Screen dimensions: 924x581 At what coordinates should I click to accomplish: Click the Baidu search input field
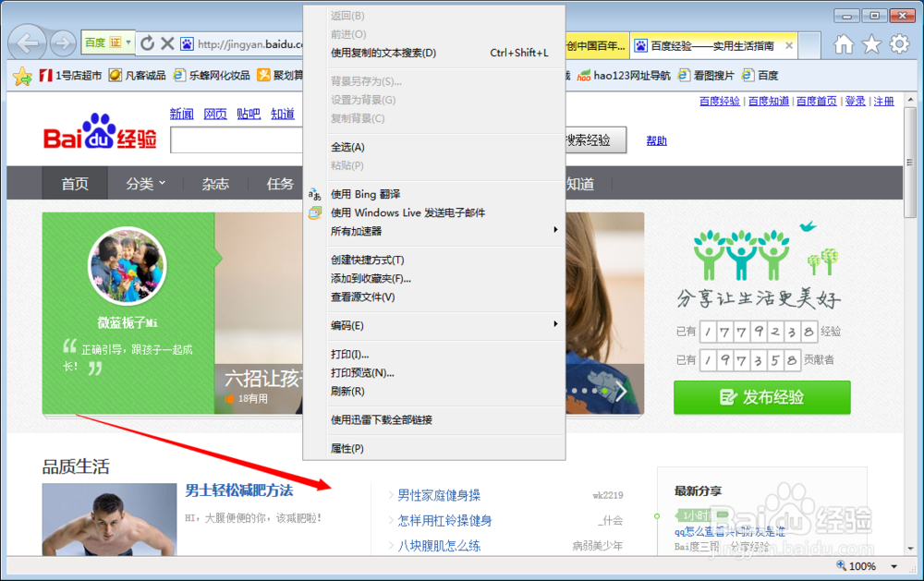(237, 140)
